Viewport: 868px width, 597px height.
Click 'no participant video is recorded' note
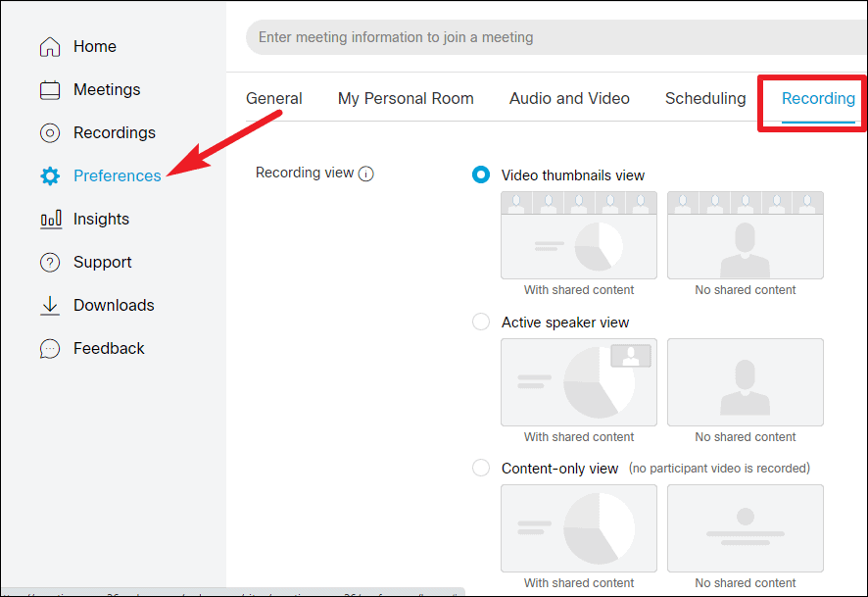pyautogui.click(x=719, y=469)
